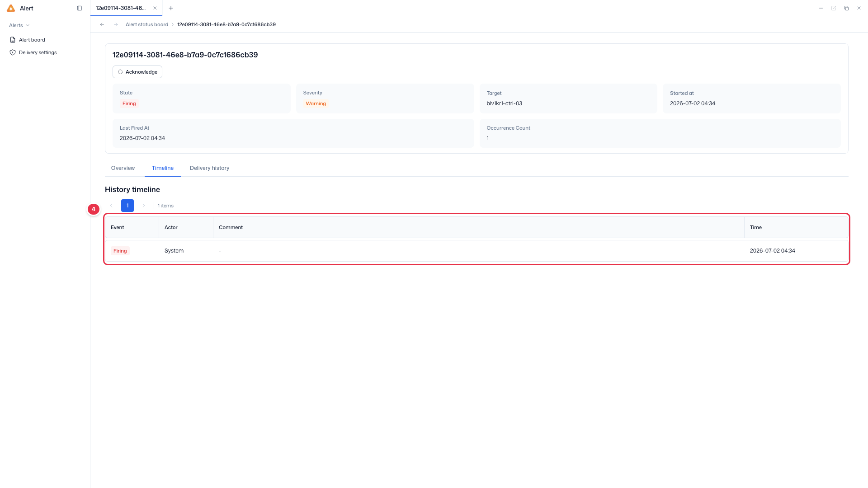Open the Alert status board breadcrumb
868x488 pixels.
point(147,24)
